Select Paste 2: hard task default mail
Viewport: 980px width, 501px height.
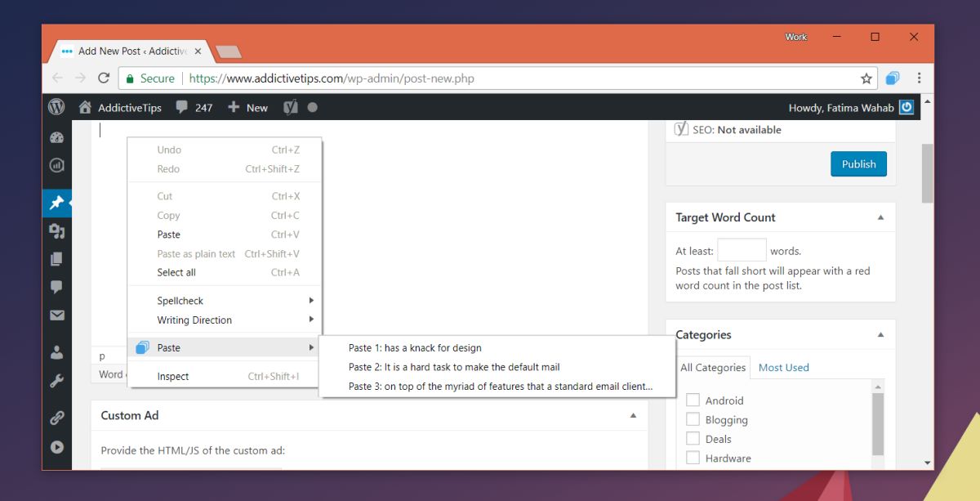tap(497, 367)
